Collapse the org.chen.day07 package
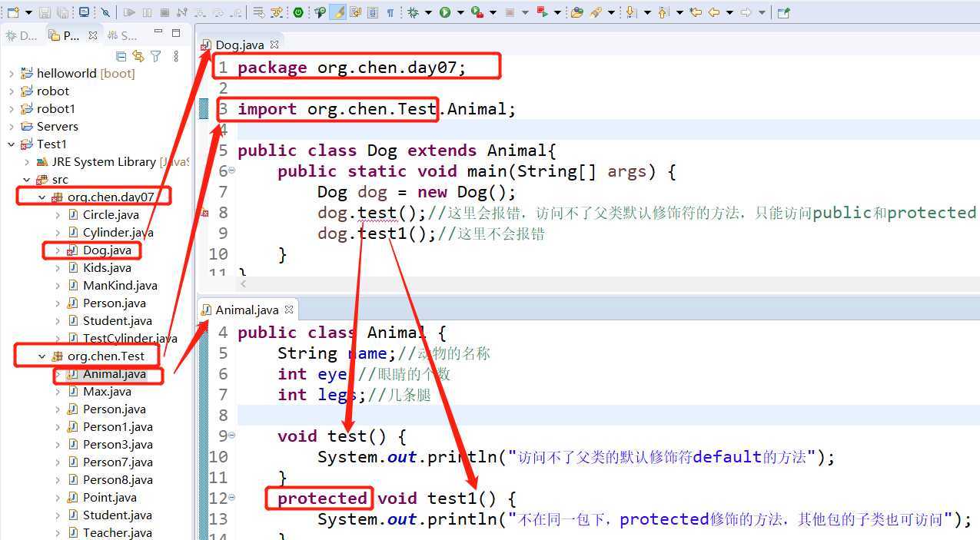Screen dimensions: 980x540 click(x=42, y=197)
